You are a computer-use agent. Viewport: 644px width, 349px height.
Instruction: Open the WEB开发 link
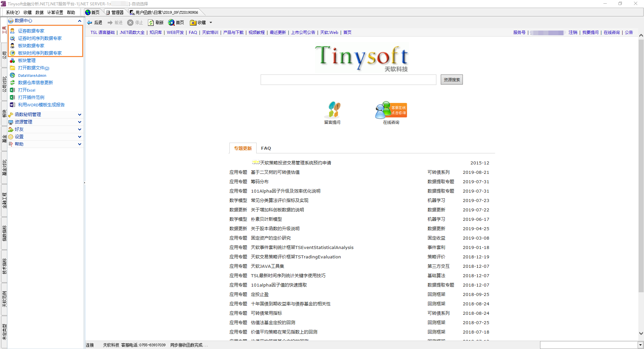coord(175,33)
